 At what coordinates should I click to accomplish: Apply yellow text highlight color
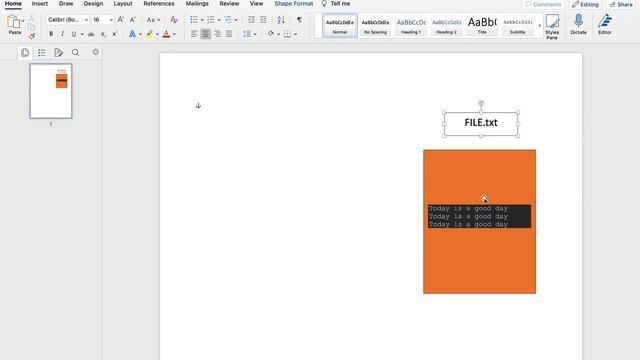pos(150,34)
